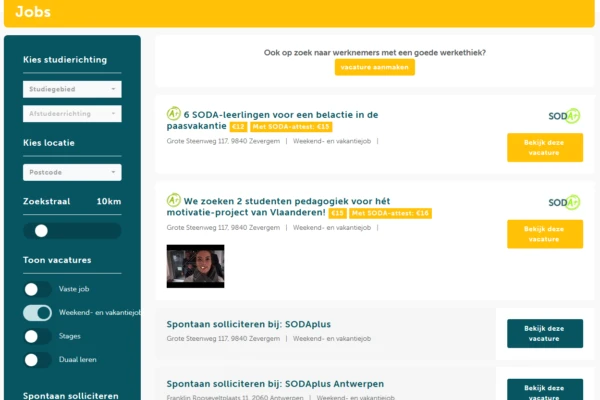Open the pedagogiek students vacancy via its button

[x=544, y=234]
